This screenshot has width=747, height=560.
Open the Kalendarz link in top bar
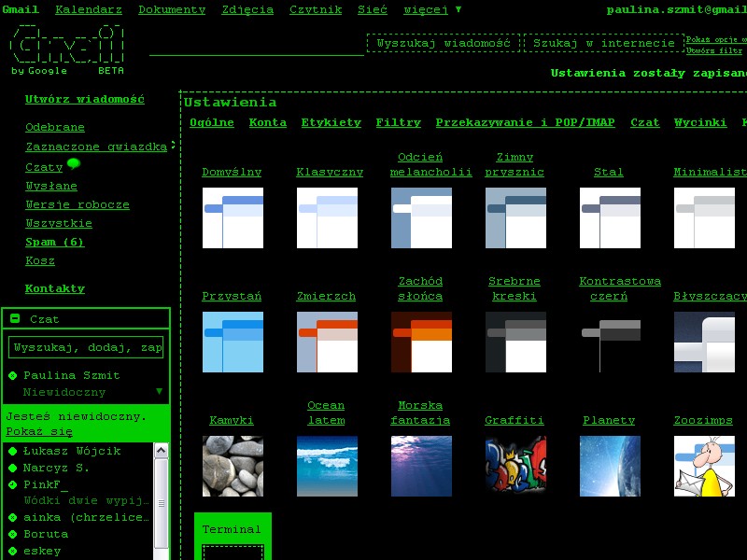[x=89, y=9]
